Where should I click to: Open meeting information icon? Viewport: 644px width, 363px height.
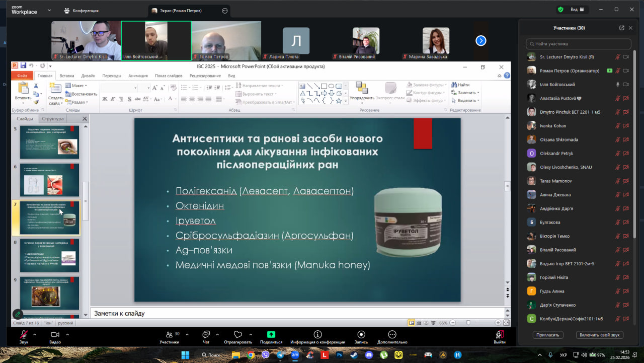[x=317, y=335]
